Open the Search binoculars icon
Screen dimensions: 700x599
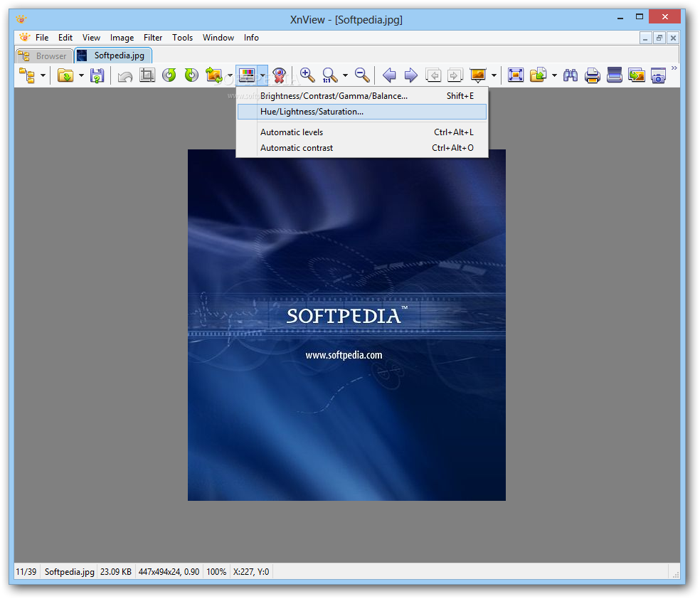[x=571, y=75]
